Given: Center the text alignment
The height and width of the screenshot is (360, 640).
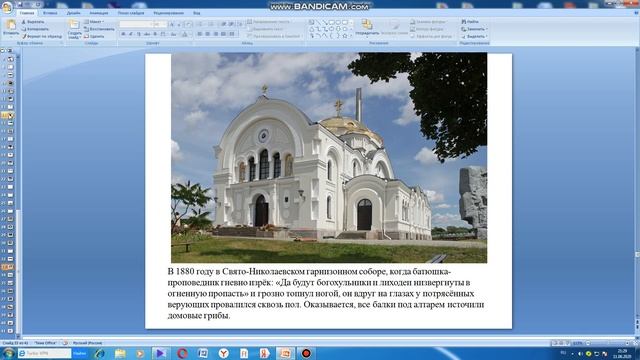Looking at the screenshot, I should 207,34.
